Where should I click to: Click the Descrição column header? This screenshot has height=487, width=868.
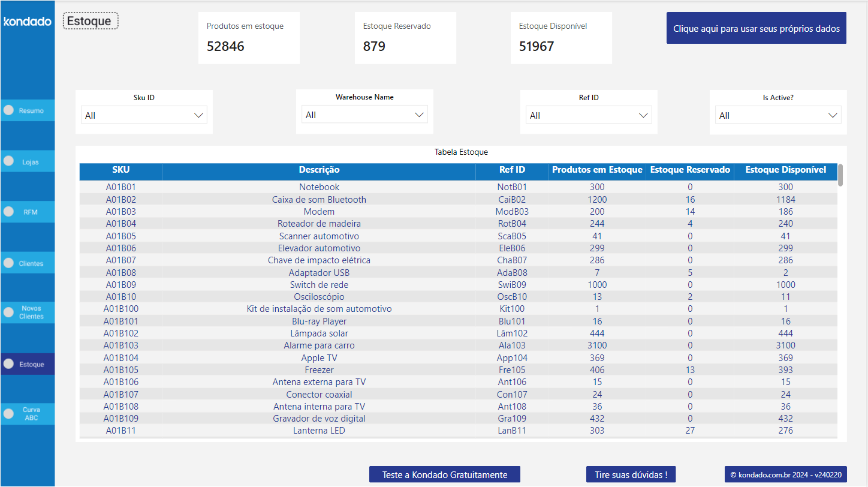pyautogui.click(x=319, y=172)
